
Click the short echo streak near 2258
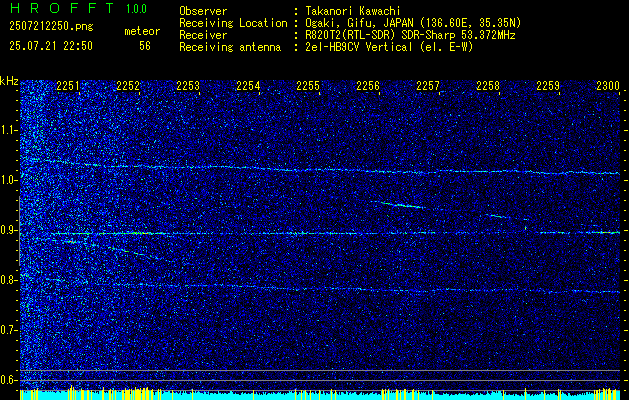[x=497, y=216]
